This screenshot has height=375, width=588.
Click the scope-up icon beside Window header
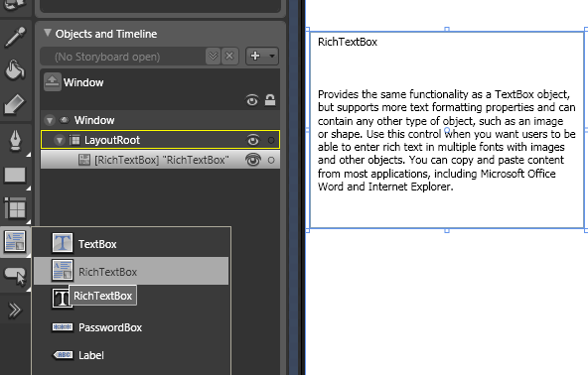click(52, 81)
